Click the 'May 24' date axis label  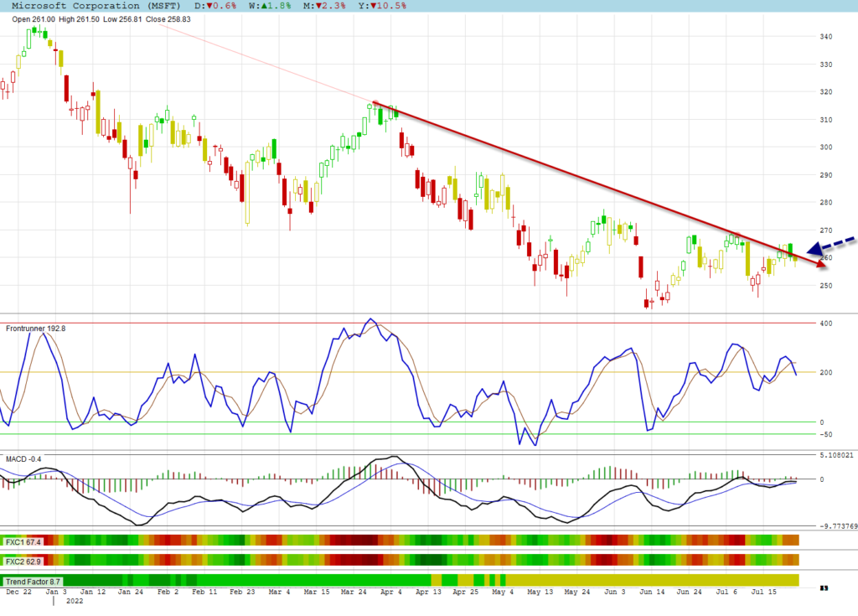(x=577, y=592)
